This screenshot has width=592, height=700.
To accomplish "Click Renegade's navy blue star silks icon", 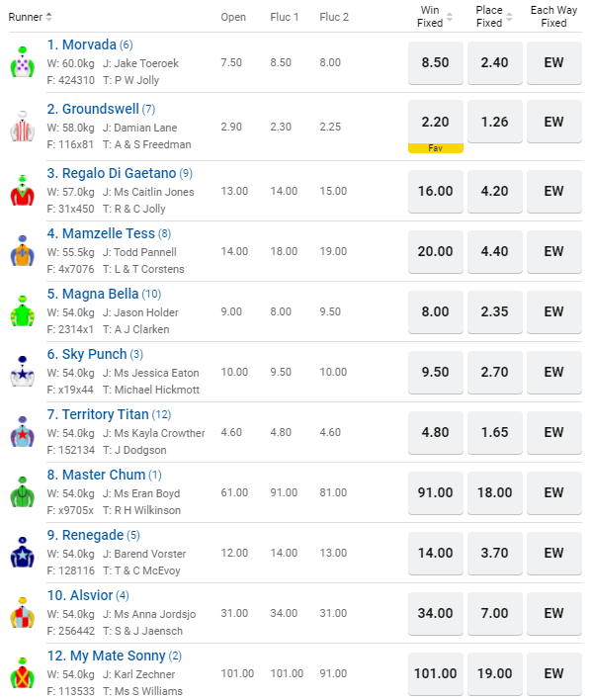I will point(23,553).
